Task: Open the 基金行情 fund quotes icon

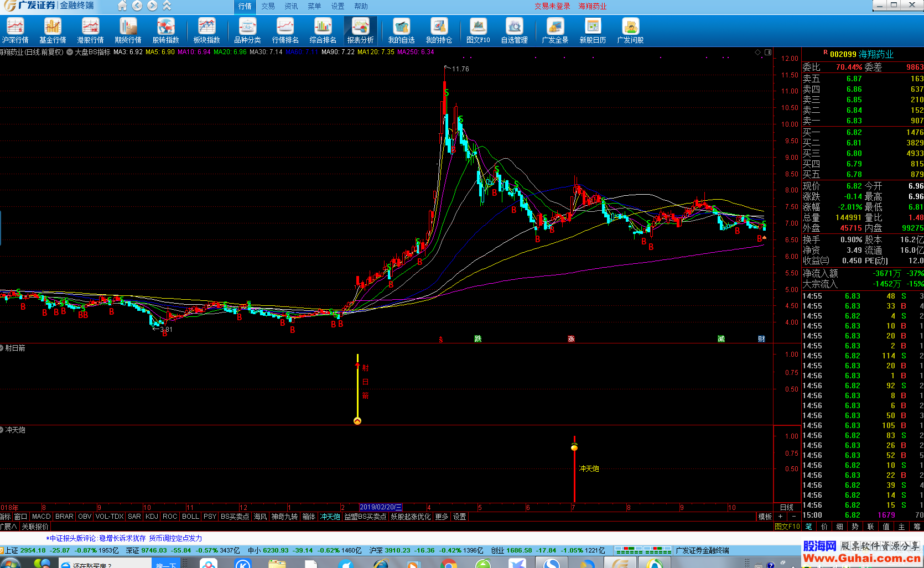Action: (x=53, y=30)
